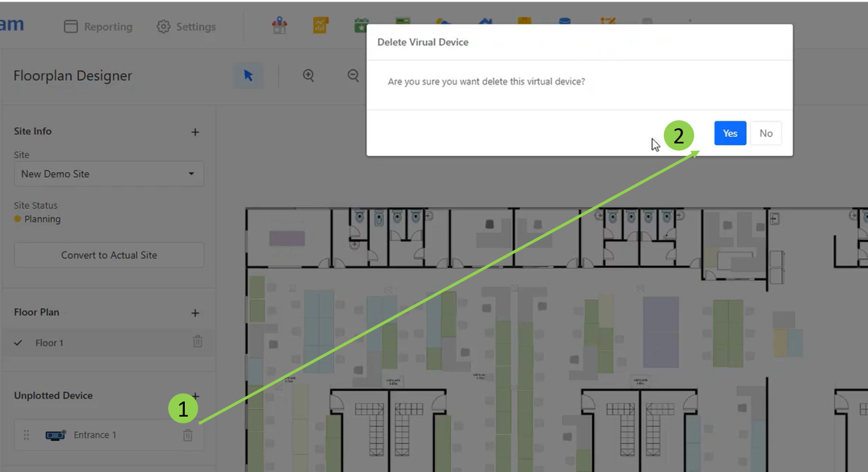Image resolution: width=868 pixels, height=472 pixels.
Task: Open the yellow analytics chart icon
Action: point(321,26)
